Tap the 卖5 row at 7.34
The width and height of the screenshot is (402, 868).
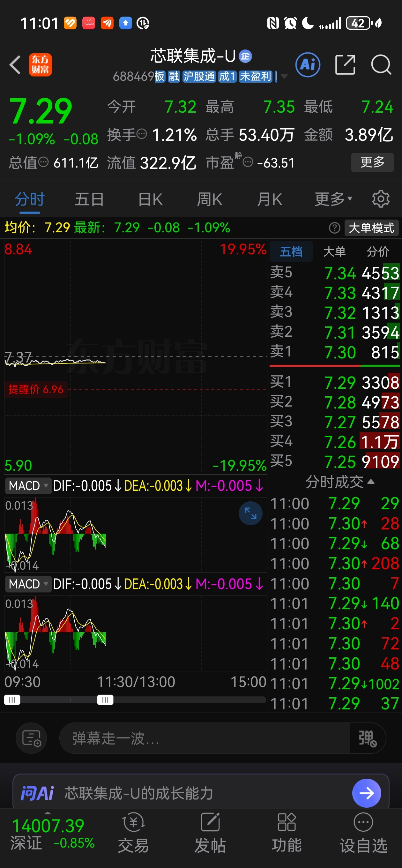click(335, 273)
